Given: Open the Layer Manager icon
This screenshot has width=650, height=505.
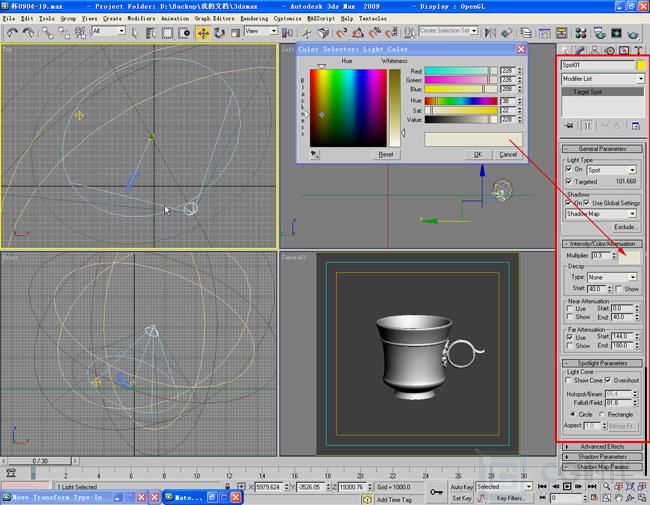Looking at the screenshot, I should 526,33.
